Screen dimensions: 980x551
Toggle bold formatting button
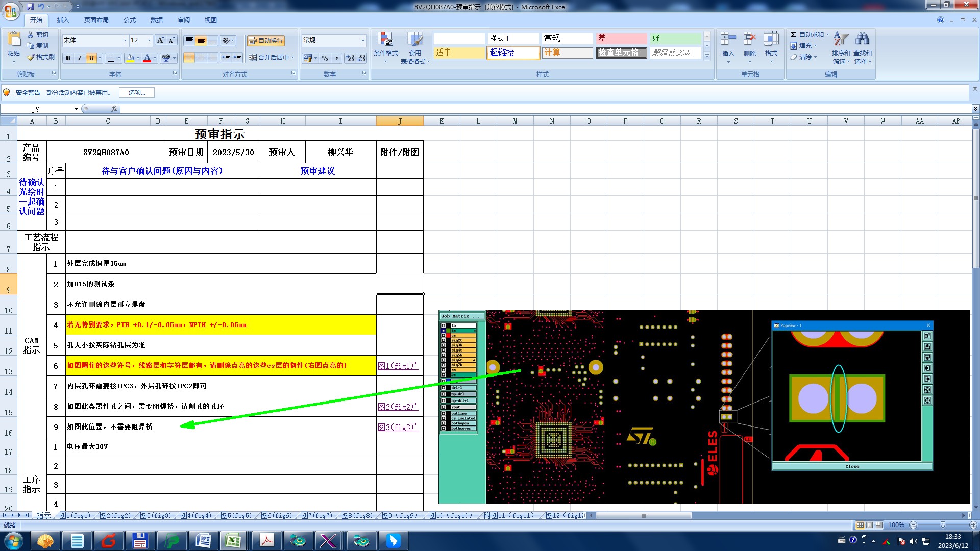click(x=68, y=58)
